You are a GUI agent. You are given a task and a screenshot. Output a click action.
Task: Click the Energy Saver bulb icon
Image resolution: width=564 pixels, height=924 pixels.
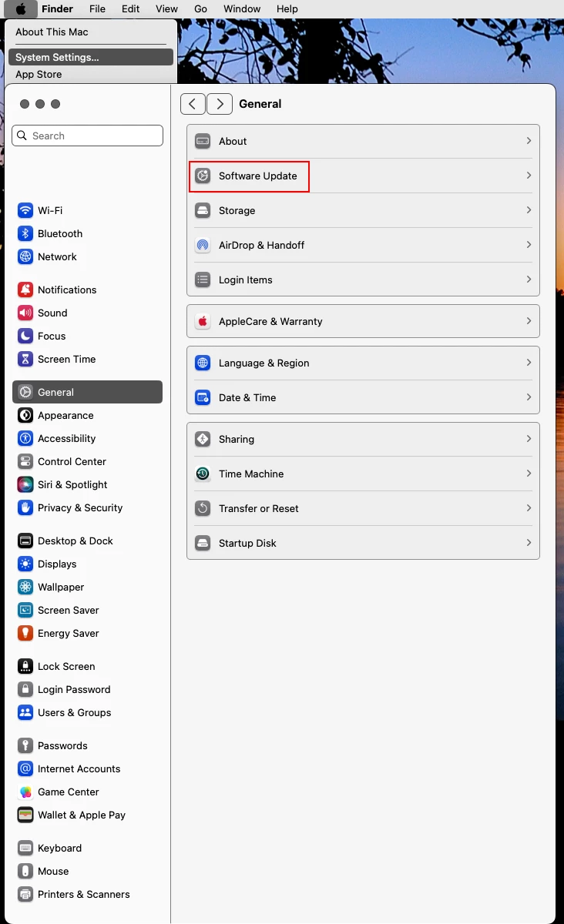point(25,633)
